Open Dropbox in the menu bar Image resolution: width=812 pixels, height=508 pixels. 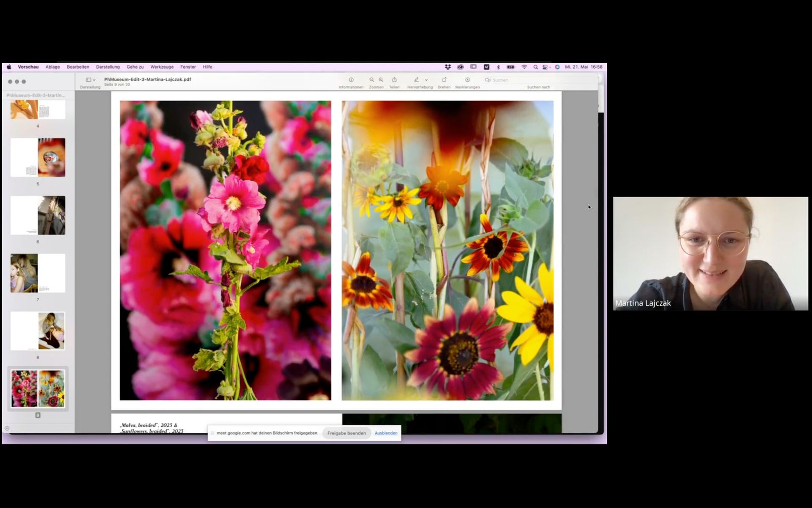click(x=448, y=67)
